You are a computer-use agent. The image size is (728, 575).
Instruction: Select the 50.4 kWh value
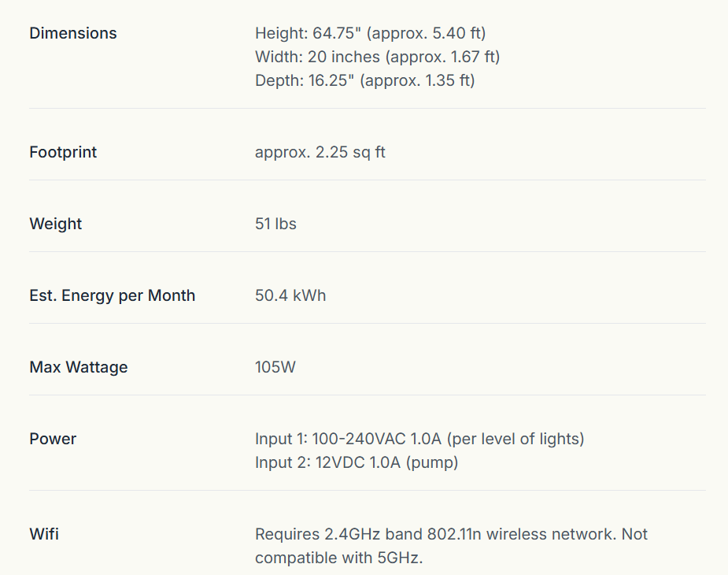point(290,295)
